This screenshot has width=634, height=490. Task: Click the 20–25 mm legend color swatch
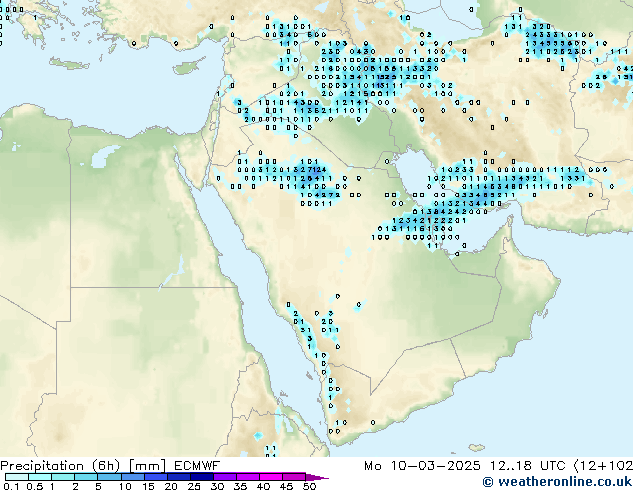179,477
